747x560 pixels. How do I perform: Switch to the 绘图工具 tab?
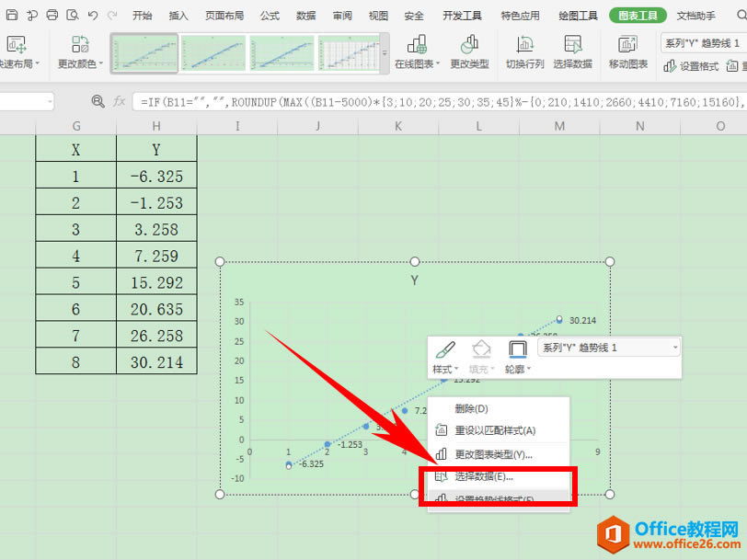point(579,16)
